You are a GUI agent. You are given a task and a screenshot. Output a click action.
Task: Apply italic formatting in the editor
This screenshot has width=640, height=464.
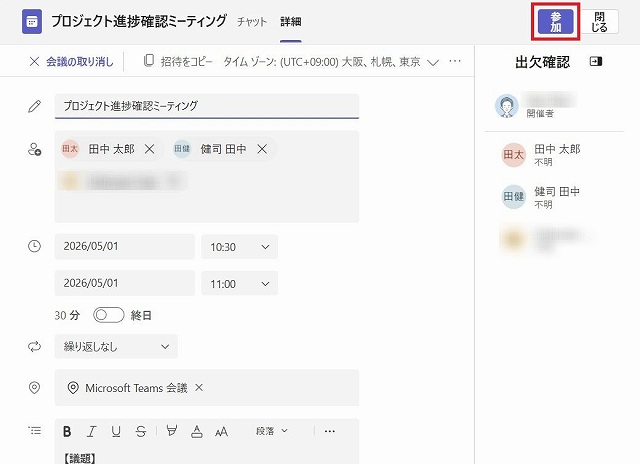point(91,431)
